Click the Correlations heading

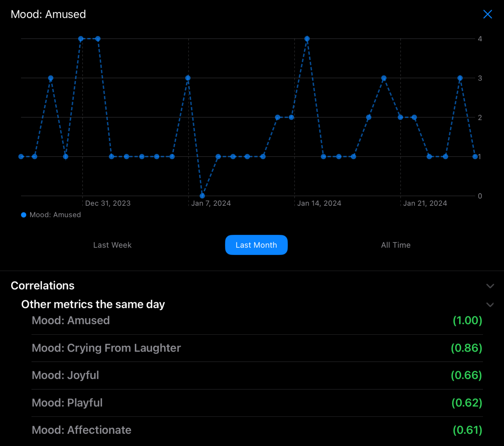(42, 286)
